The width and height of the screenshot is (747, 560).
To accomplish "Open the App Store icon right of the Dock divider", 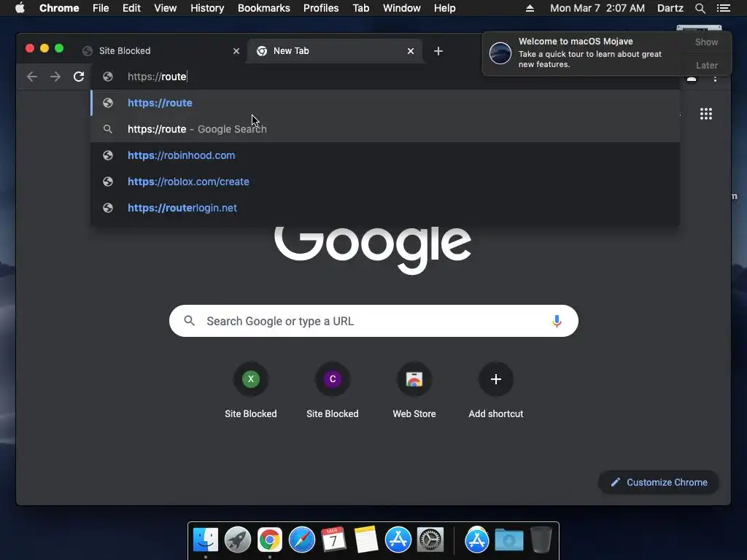I will coord(477,540).
